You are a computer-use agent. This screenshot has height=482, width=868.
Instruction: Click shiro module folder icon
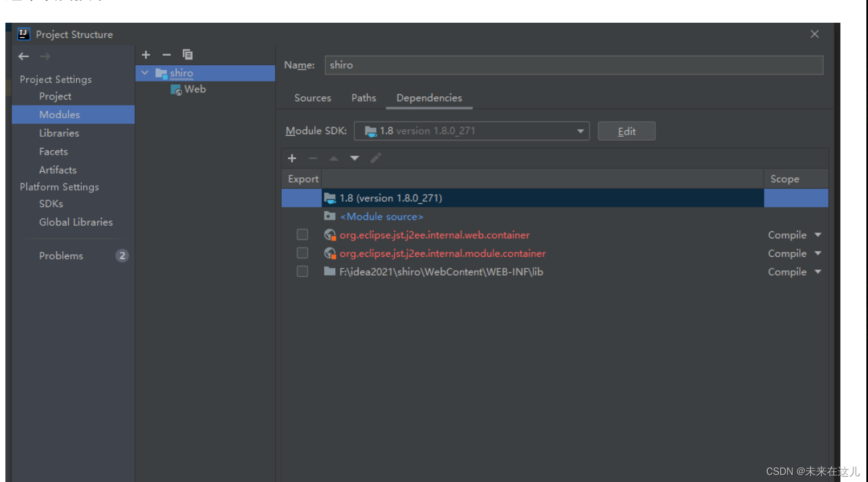[161, 73]
